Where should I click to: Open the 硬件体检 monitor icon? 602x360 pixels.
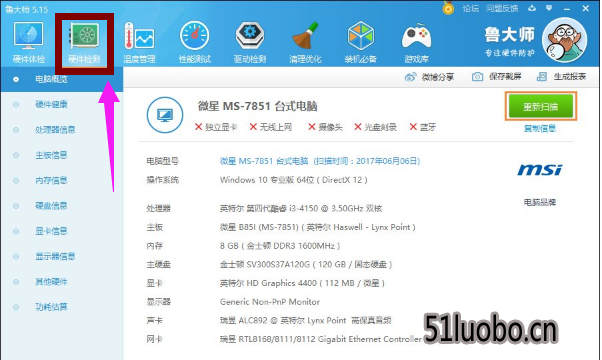click(x=28, y=36)
